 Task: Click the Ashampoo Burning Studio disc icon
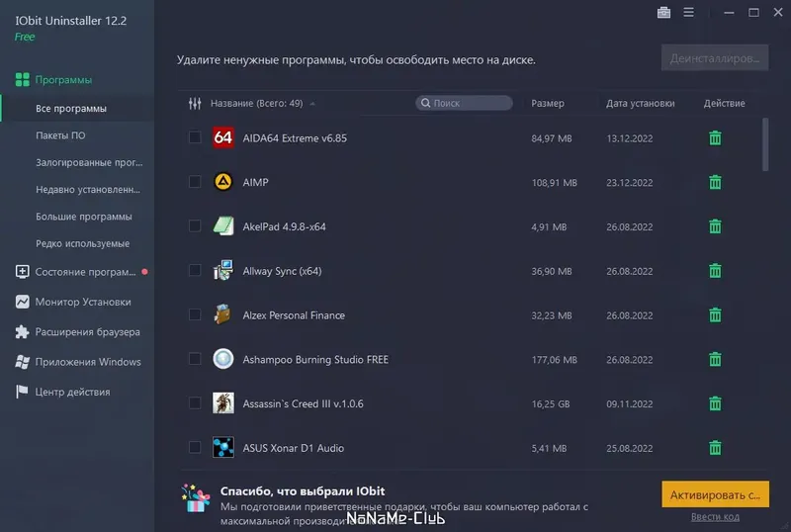pos(223,359)
